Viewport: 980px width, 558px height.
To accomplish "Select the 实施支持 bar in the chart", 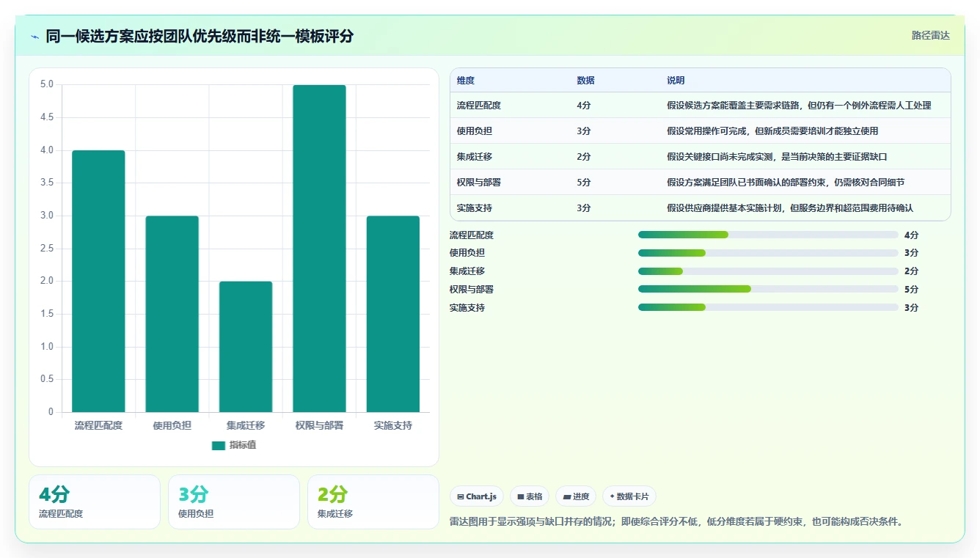I will (x=393, y=314).
